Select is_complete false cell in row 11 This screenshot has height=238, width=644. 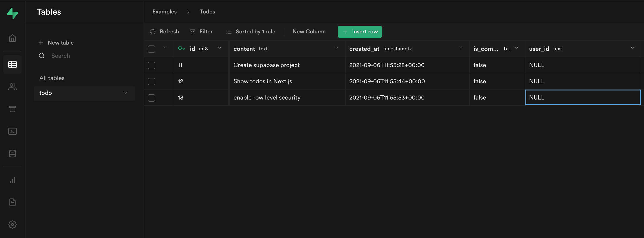[x=497, y=65]
